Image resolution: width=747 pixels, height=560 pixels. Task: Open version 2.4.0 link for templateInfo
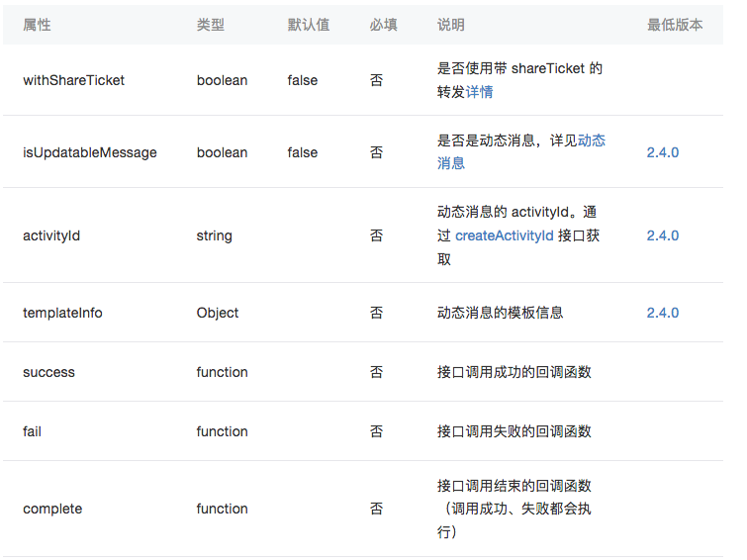point(663,313)
